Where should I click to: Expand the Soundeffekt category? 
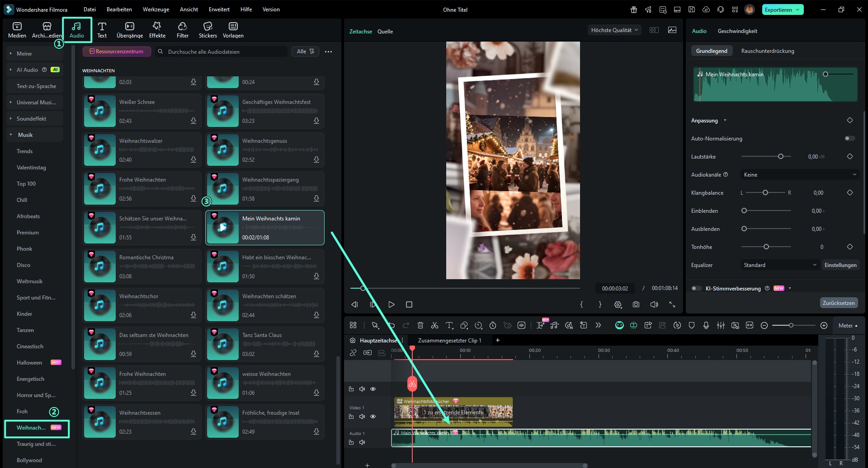point(31,119)
